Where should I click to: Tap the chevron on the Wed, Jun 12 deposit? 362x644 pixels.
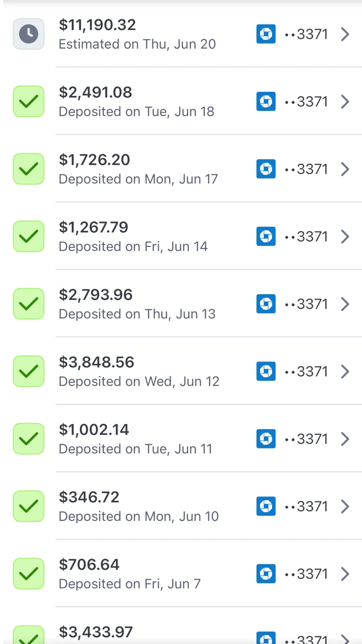[x=345, y=371]
